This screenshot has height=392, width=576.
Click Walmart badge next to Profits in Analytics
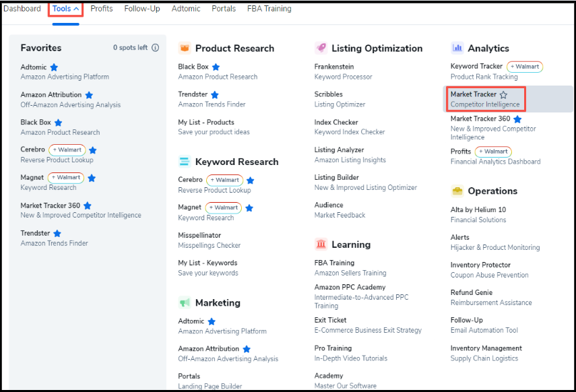tap(493, 152)
